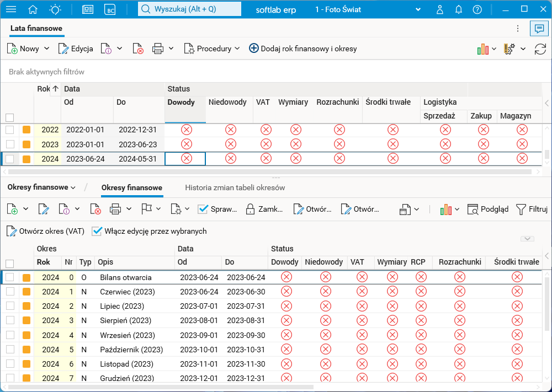Expand the Procedury dropdown
The width and height of the screenshot is (552, 392).
click(x=213, y=49)
